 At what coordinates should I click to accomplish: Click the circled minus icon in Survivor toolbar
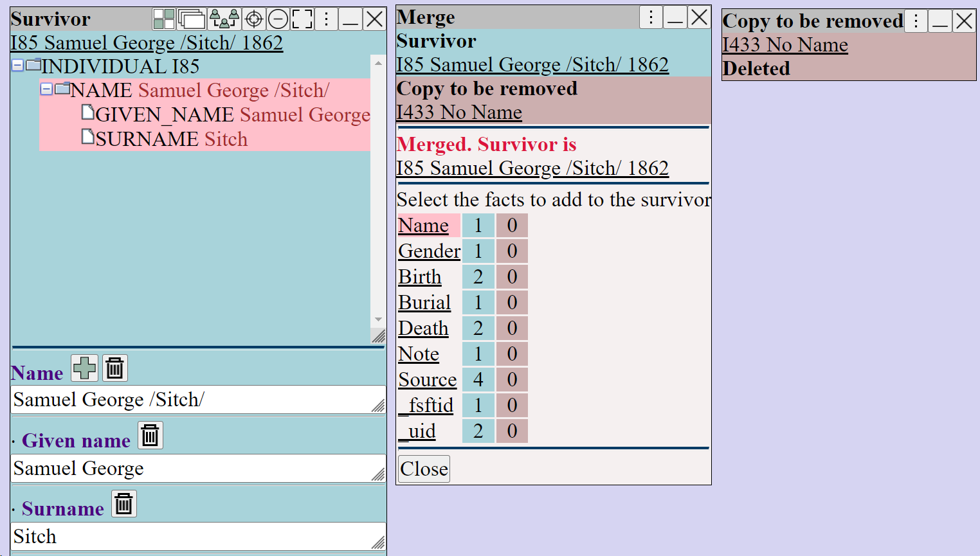[278, 19]
